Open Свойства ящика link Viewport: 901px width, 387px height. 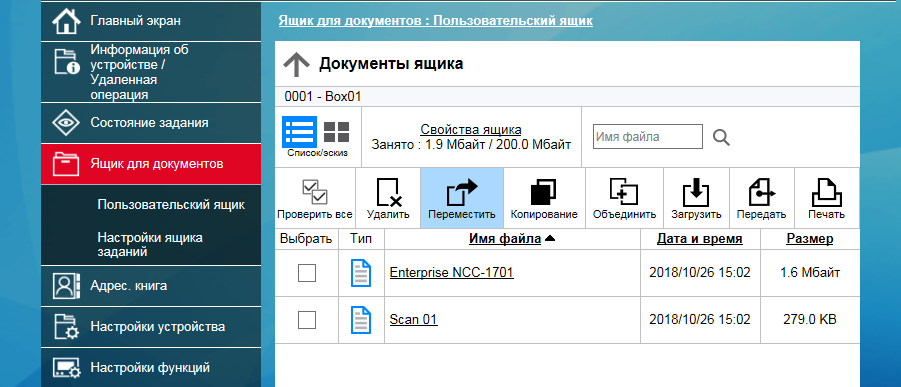pos(471,129)
